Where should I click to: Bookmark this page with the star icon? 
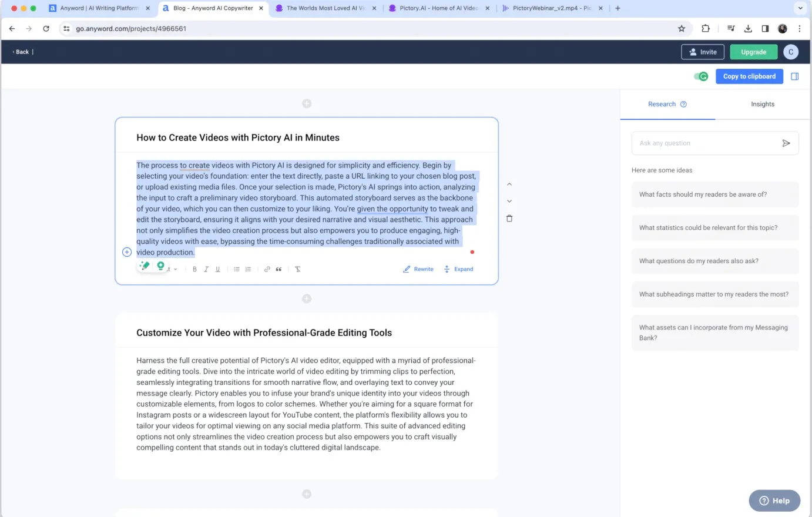(x=682, y=28)
